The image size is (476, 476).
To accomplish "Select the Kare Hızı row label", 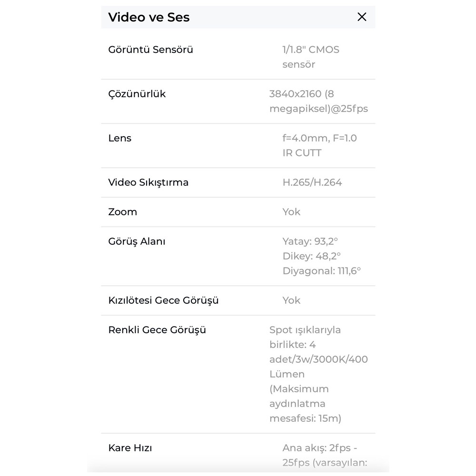I will 130,448.
